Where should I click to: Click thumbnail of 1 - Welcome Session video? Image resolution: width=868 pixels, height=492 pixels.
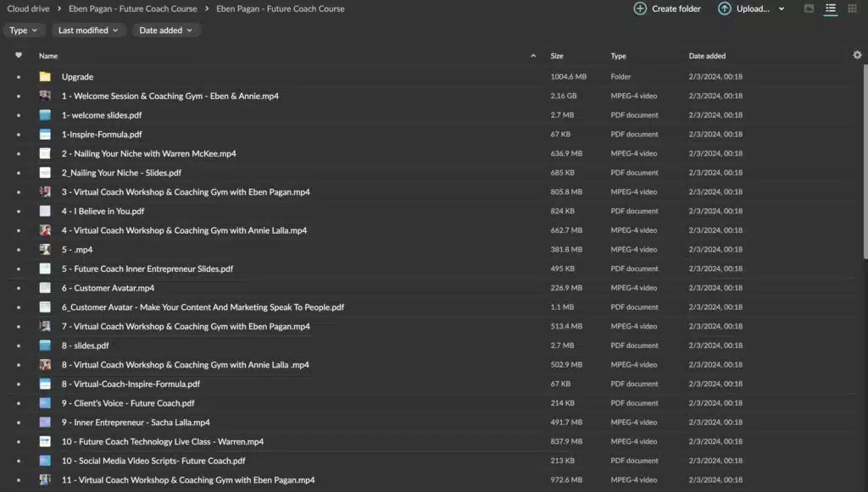tap(45, 96)
